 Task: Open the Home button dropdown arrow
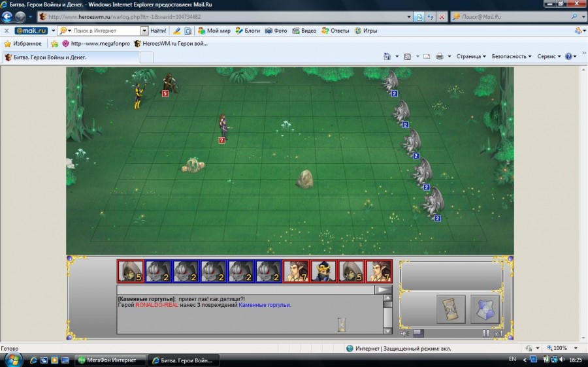[x=397, y=57]
